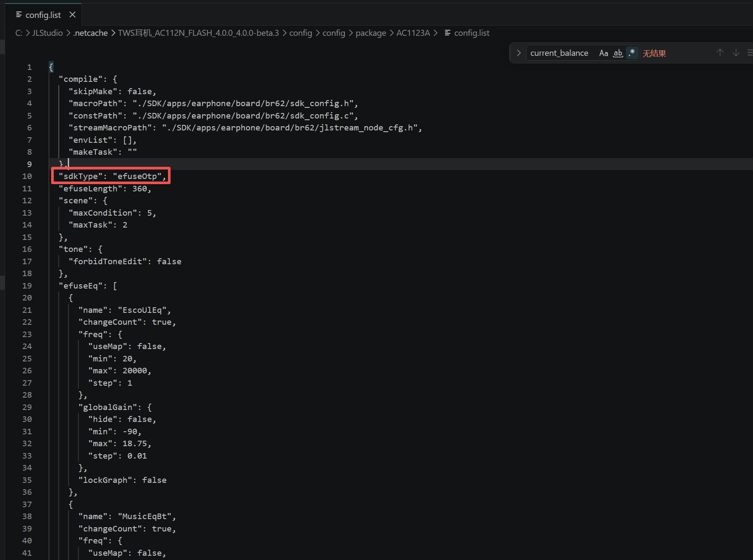753x560 pixels.
Task: Click the file icon in config.list breadcrumb
Action: pos(447,33)
